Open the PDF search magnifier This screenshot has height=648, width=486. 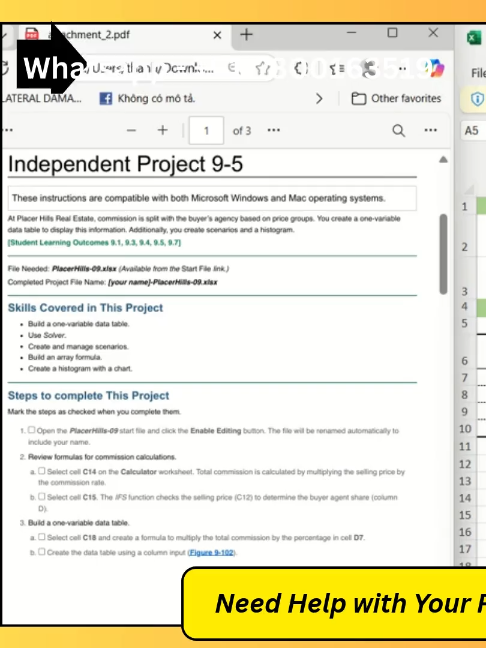[x=398, y=131]
